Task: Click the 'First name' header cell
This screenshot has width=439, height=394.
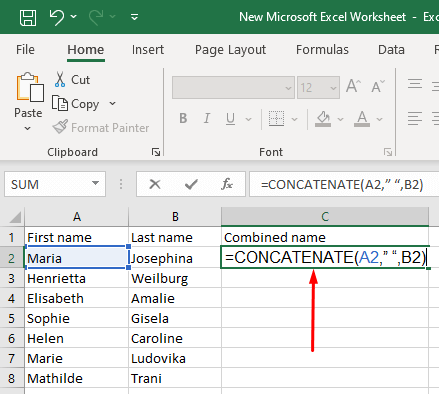Action: [x=77, y=237]
